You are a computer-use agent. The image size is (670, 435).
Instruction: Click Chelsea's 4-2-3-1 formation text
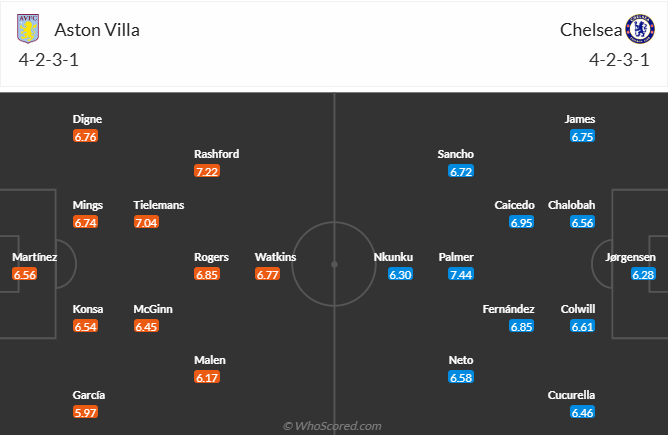[x=622, y=58]
